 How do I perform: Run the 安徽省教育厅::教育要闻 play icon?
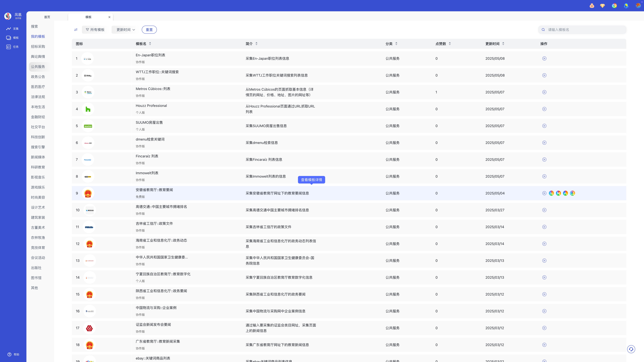click(544, 193)
